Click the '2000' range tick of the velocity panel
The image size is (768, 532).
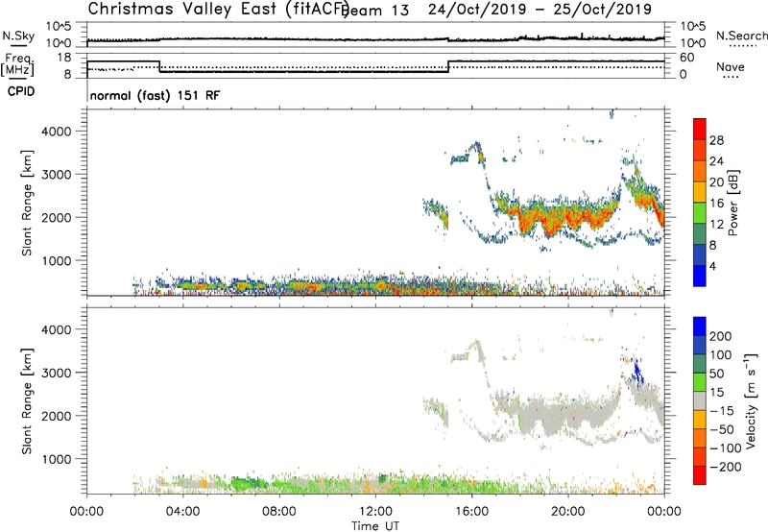[x=57, y=416]
